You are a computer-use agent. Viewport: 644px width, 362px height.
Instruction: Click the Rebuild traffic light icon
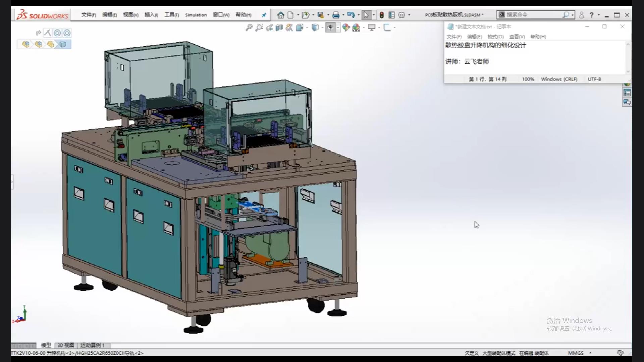coord(382,15)
